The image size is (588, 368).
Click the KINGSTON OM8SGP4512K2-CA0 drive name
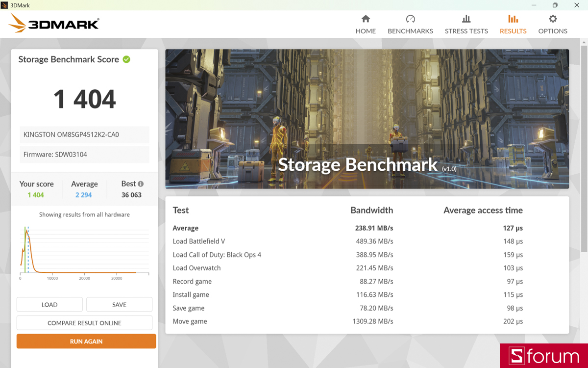click(x=84, y=134)
